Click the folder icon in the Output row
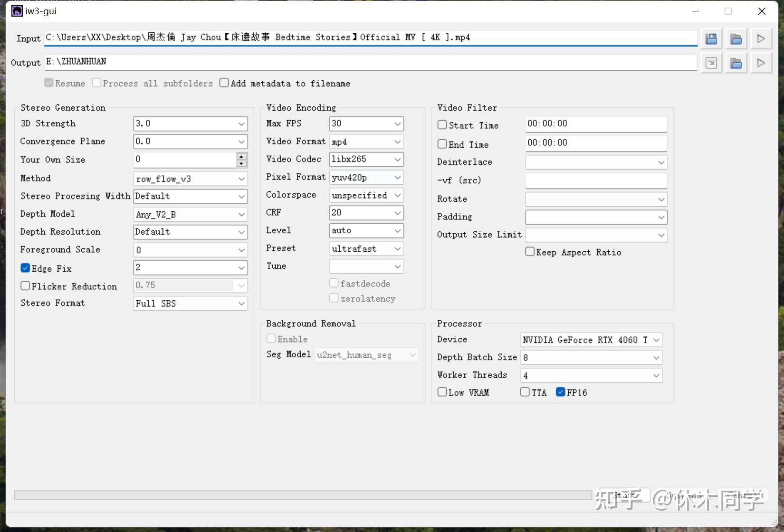Image resolution: width=784 pixels, height=532 pixels. point(736,63)
